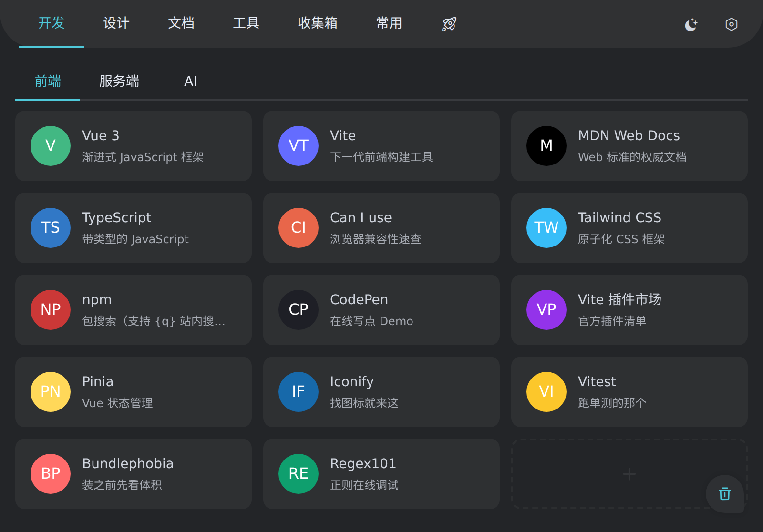Click the dark CP CodePen icon

coord(299,310)
